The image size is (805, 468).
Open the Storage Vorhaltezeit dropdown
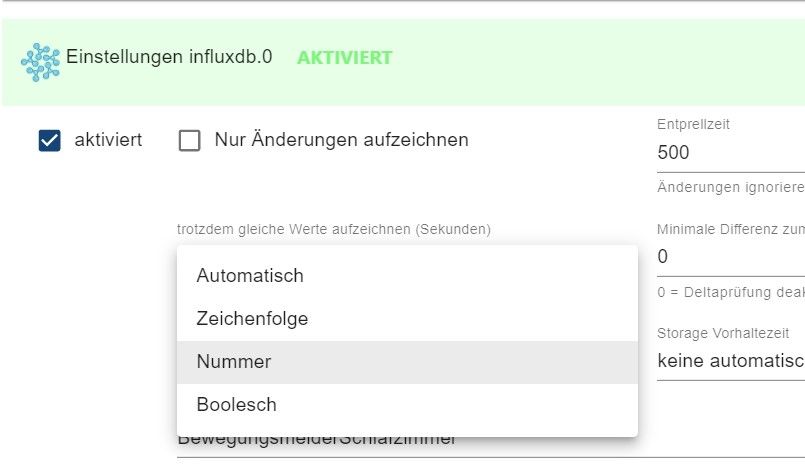(x=730, y=361)
